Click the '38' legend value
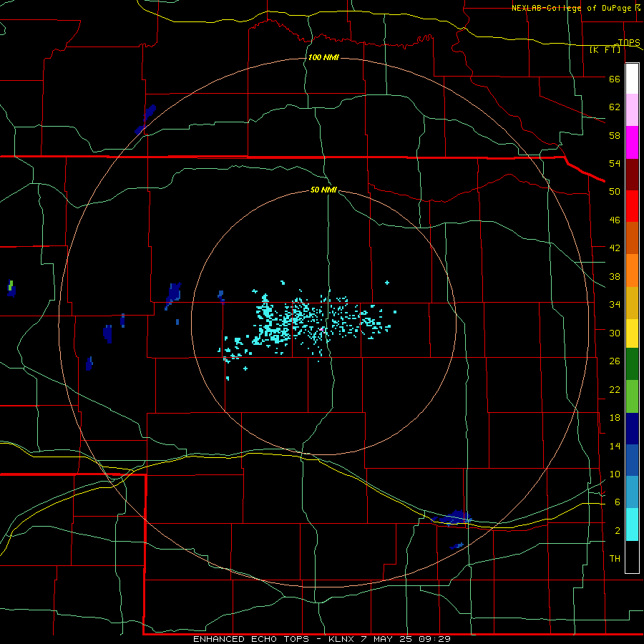Viewport: 644px width, 644px height. point(615,277)
